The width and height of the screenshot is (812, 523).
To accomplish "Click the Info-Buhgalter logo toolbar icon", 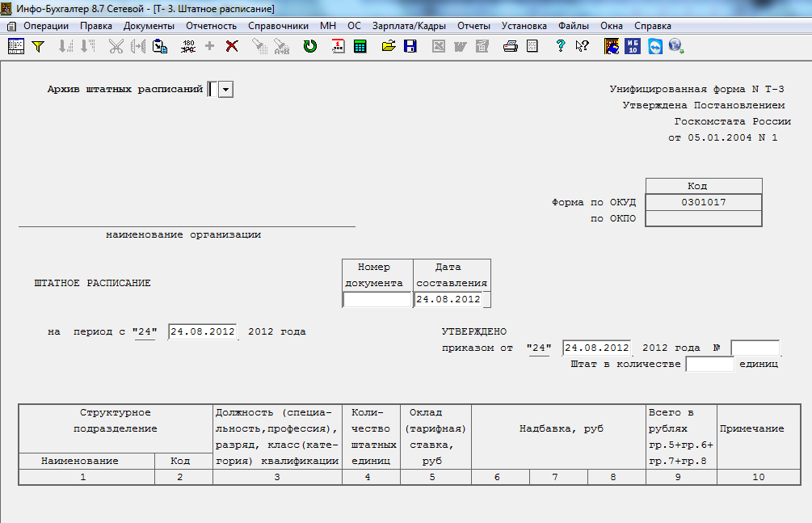I will click(x=612, y=47).
